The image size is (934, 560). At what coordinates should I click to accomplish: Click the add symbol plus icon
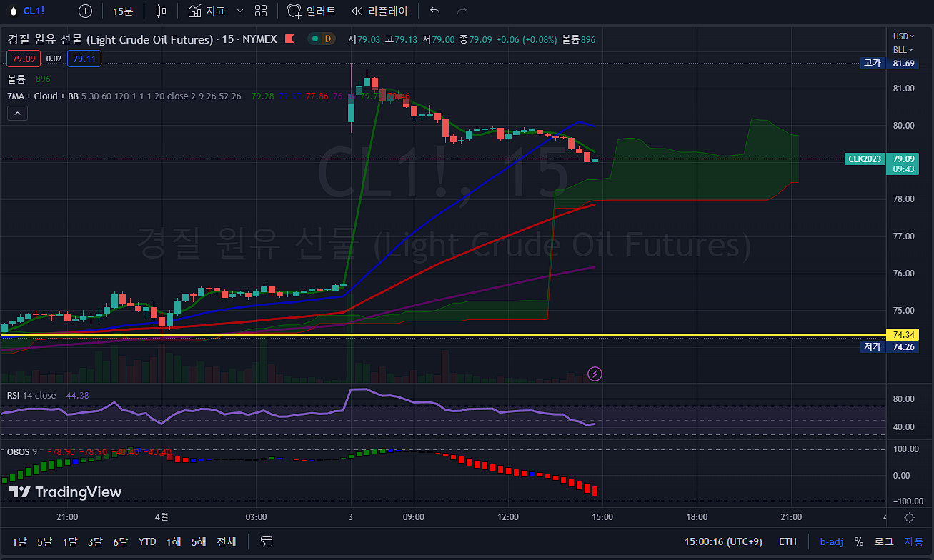(85, 11)
